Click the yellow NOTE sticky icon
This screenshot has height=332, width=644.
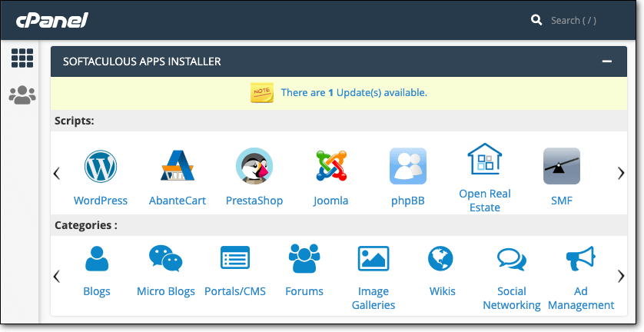(262, 92)
